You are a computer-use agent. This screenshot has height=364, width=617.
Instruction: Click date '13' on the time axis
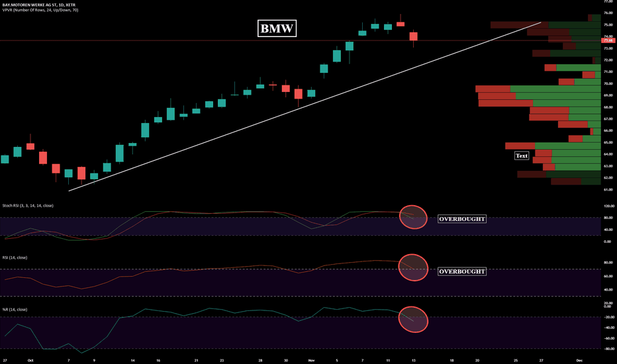414,361
